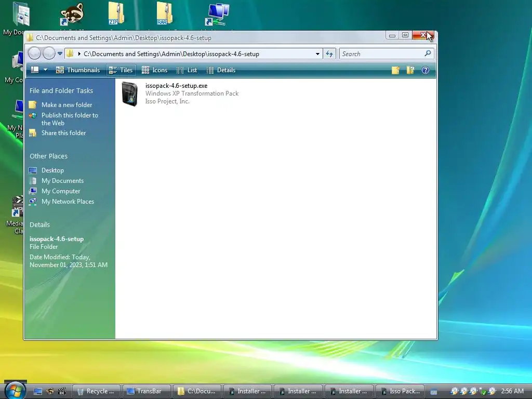Switch to Details view
This screenshot has width=532, height=399.
[x=221, y=70]
